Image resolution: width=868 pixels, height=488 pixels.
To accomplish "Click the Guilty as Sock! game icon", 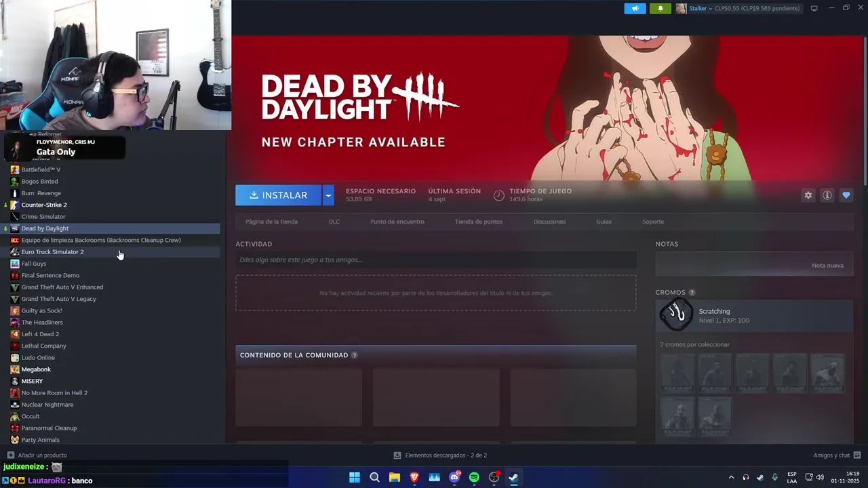I will 15,310.
